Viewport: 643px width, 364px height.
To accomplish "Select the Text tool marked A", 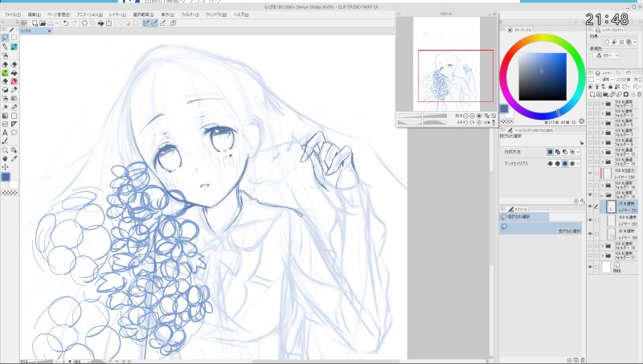I will [5, 133].
